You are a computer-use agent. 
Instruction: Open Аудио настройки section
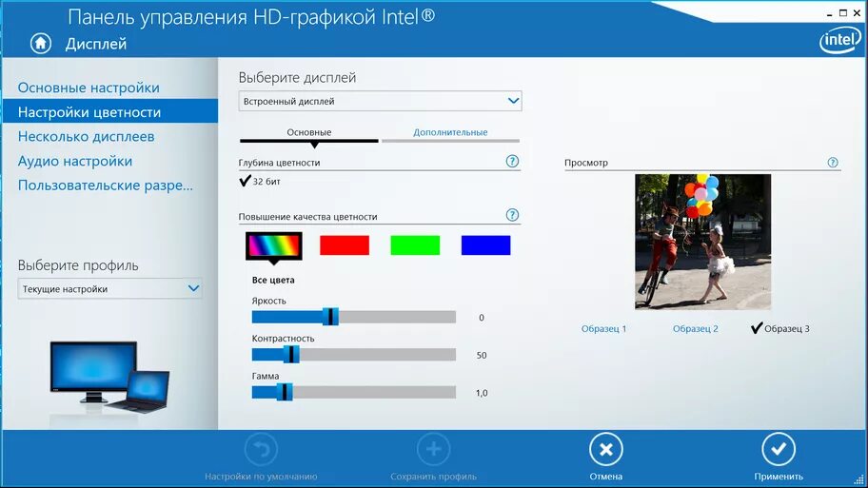(x=75, y=161)
